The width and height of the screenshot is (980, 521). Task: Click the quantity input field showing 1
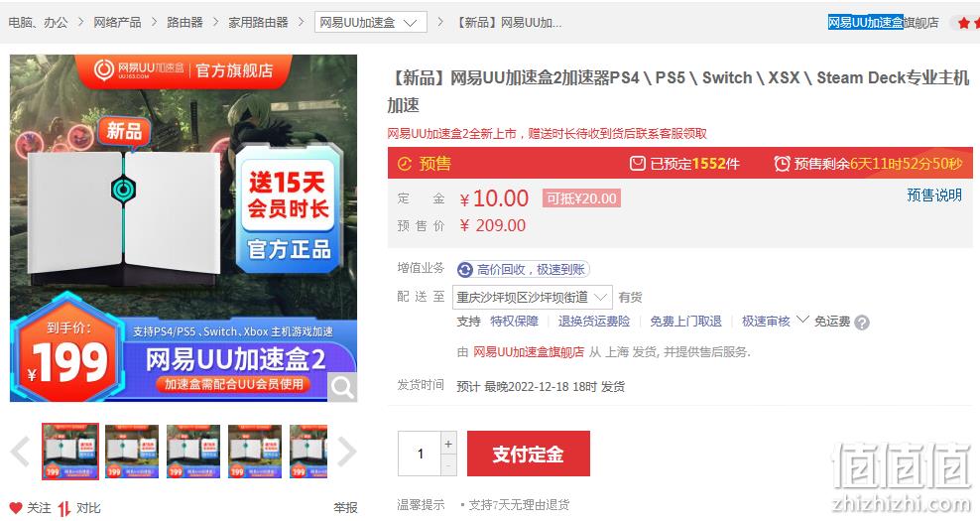pyautogui.click(x=420, y=454)
